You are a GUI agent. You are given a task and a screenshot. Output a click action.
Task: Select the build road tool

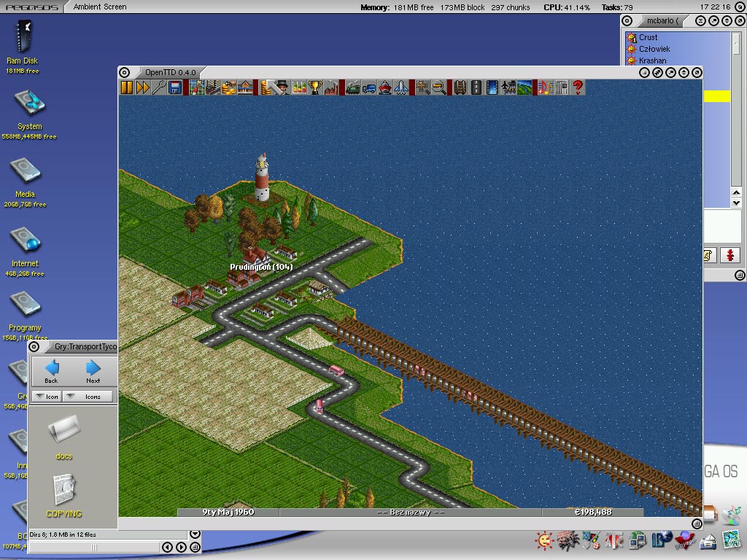(476, 87)
